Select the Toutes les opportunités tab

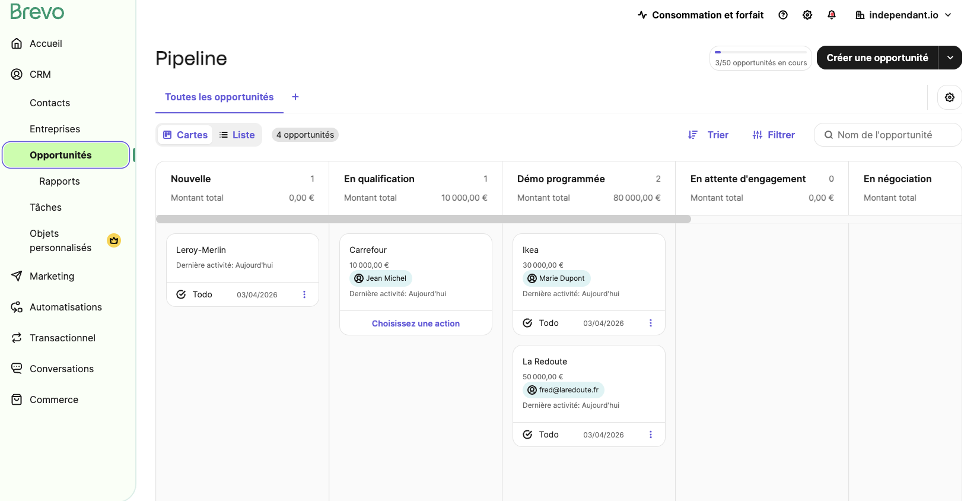coord(219,97)
